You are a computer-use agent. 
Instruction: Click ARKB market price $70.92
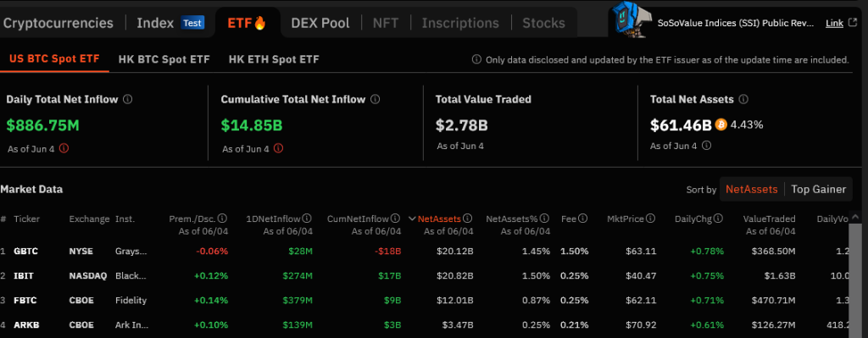[x=641, y=324]
